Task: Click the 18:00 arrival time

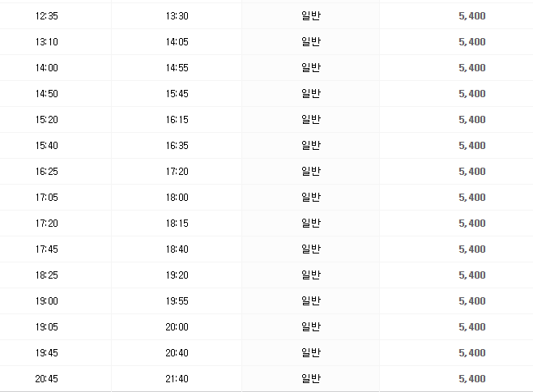Action: click(176, 197)
